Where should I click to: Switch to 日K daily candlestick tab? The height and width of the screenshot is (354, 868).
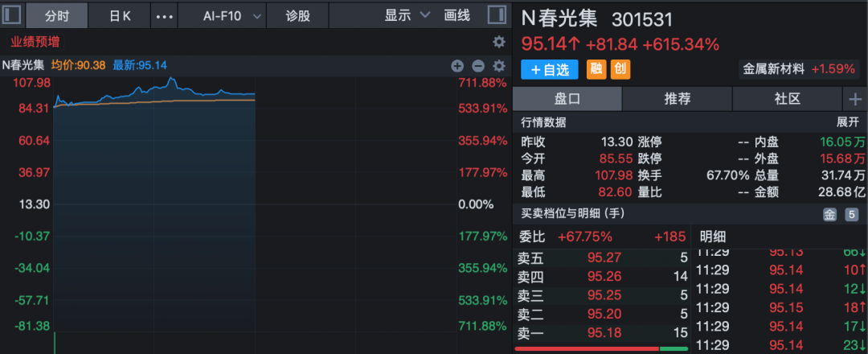tap(120, 15)
